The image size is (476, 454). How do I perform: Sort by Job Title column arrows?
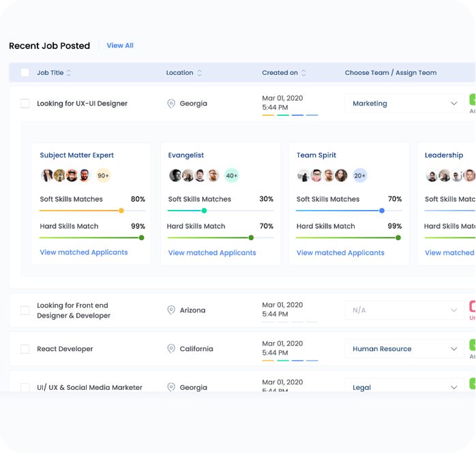(69, 73)
